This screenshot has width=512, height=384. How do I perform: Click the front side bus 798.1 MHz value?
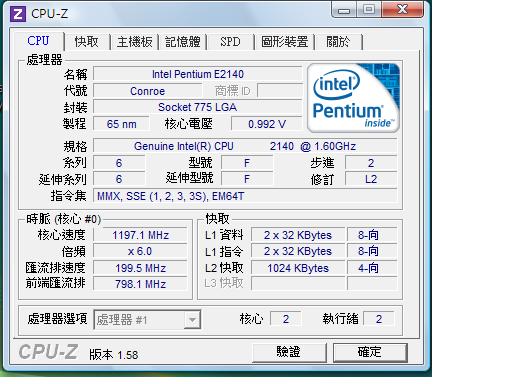point(140,284)
